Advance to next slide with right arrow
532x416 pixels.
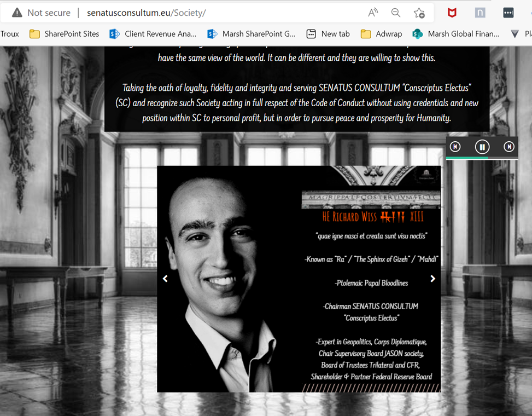click(x=432, y=279)
